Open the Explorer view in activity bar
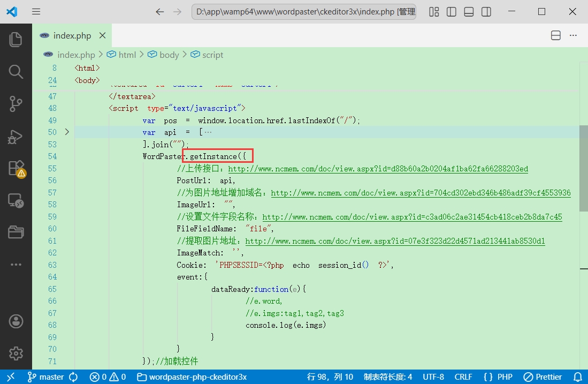The width and height of the screenshot is (588, 384). pyautogui.click(x=16, y=40)
